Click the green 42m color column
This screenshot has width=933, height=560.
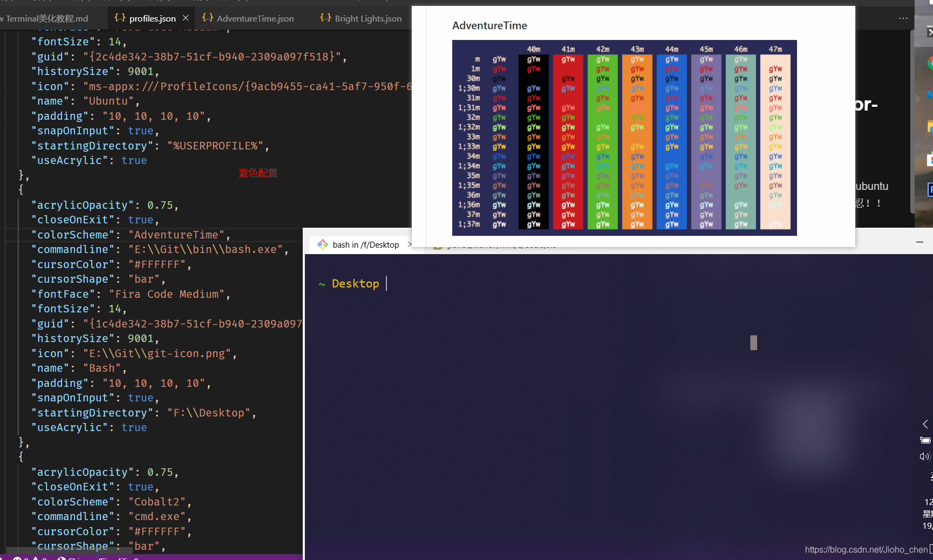coord(603,142)
